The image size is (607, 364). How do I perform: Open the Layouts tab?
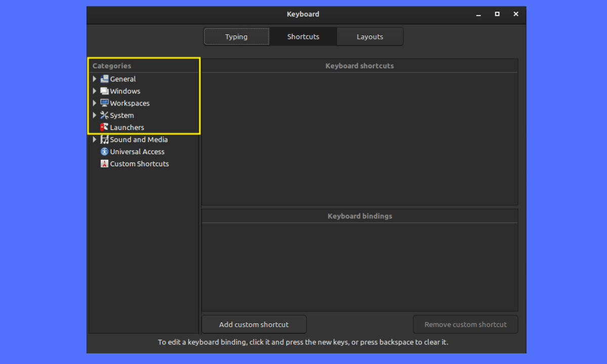[x=370, y=37]
